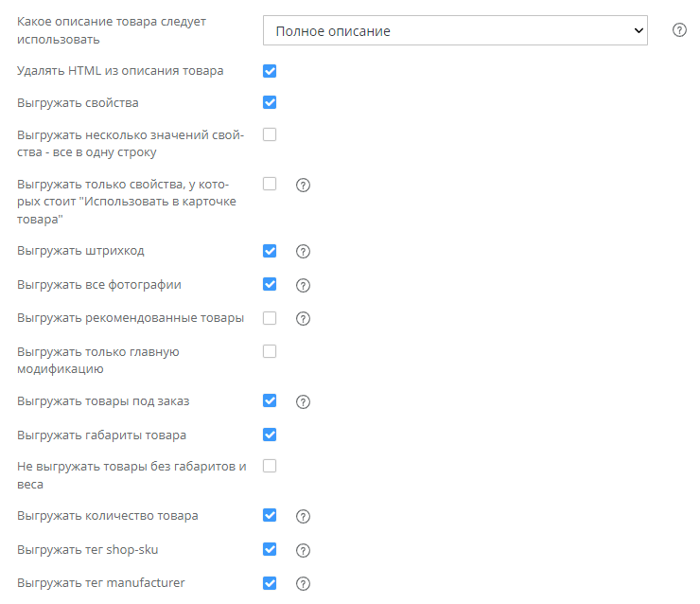Uncheck 'Выгружать габариты товара'
The height and width of the screenshot is (604, 700).
tap(270, 435)
